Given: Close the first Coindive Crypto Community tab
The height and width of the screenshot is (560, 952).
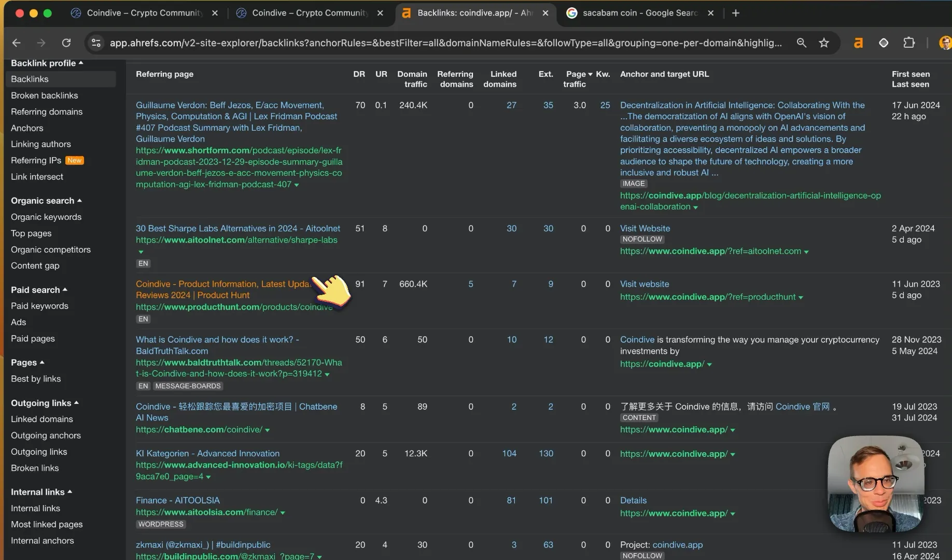Looking at the screenshot, I should pos(215,13).
